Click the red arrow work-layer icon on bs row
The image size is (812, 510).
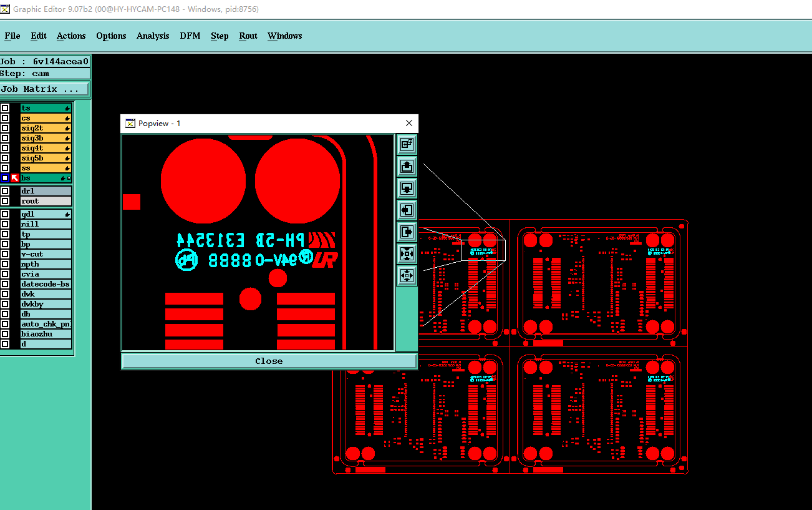coord(15,178)
